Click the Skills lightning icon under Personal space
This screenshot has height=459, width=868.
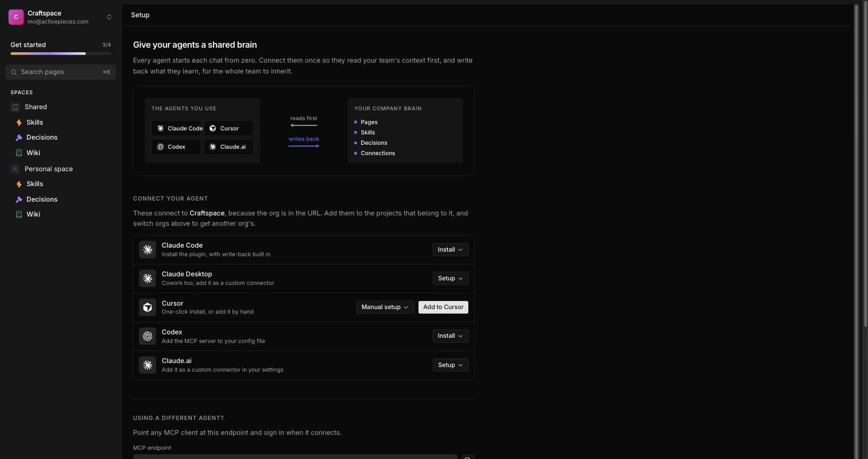(19, 184)
